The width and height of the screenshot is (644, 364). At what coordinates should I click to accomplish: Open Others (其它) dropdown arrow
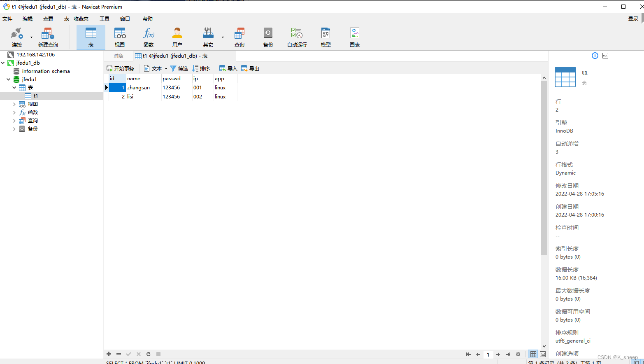point(223,37)
